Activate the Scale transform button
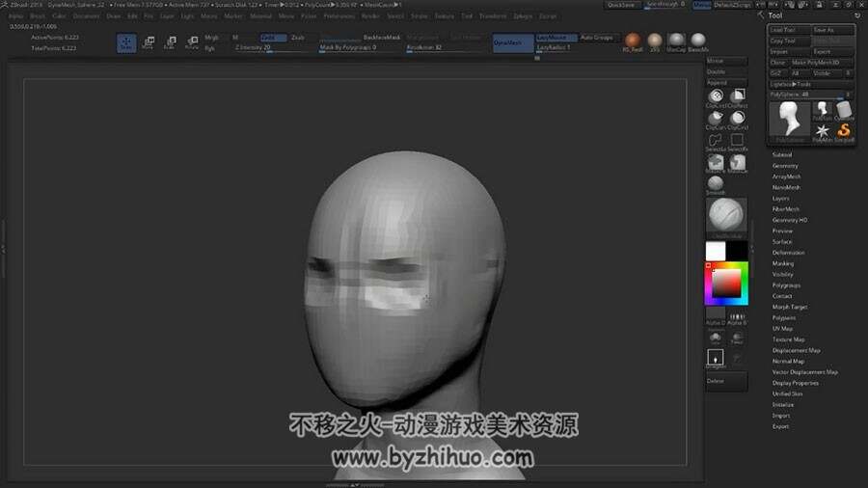Image resolution: width=868 pixels, height=488 pixels. [x=170, y=42]
